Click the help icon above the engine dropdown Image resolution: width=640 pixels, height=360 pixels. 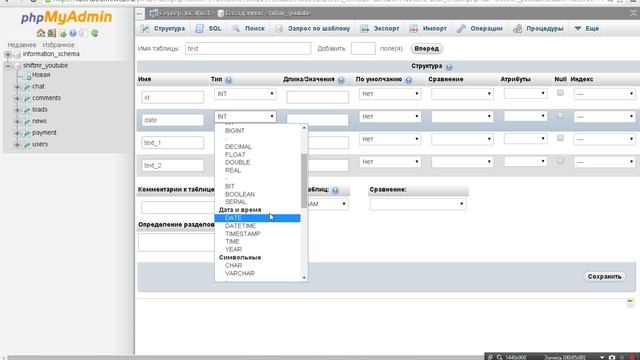[335, 190]
